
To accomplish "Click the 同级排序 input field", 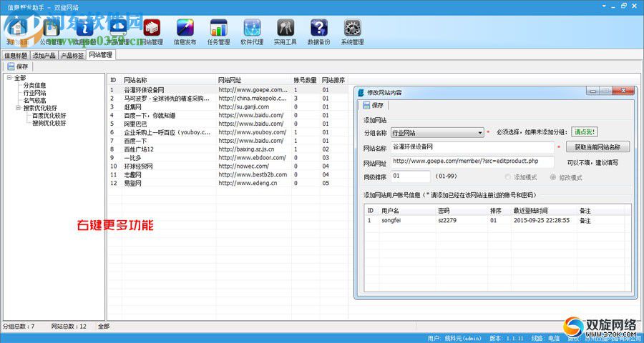I will click(x=410, y=177).
